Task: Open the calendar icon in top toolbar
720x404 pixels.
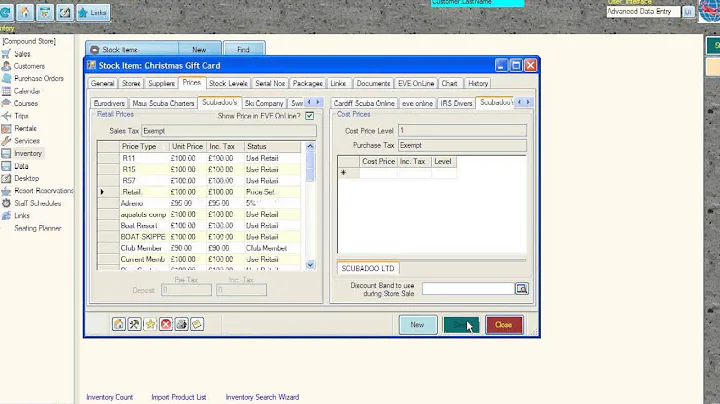Action: point(45,12)
